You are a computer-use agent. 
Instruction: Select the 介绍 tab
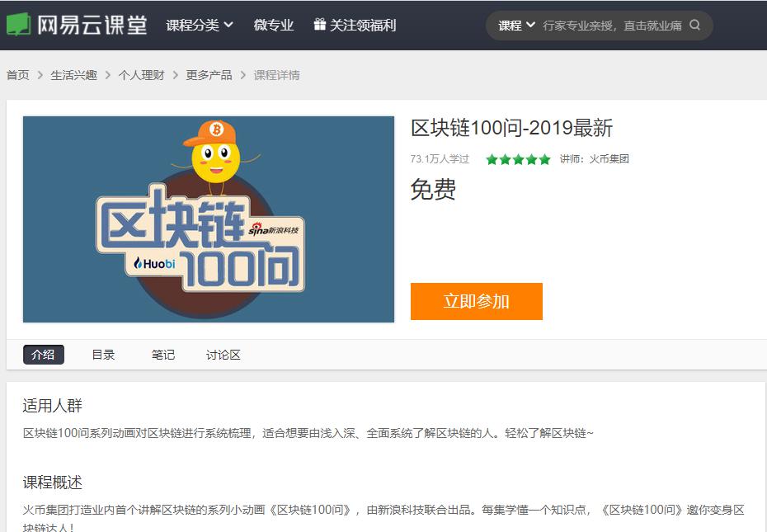click(x=44, y=355)
